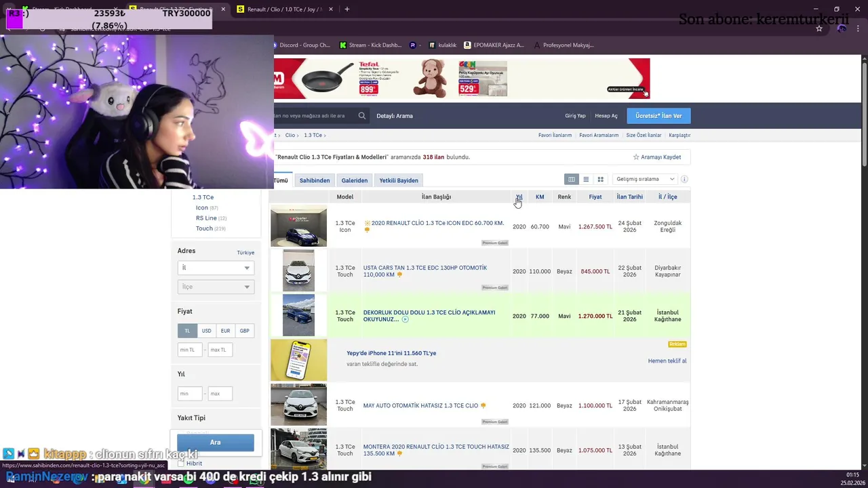Open blue 2020 Renault Clio Icon EDC thumbnail
Screen dimensions: 868x488
point(298,226)
